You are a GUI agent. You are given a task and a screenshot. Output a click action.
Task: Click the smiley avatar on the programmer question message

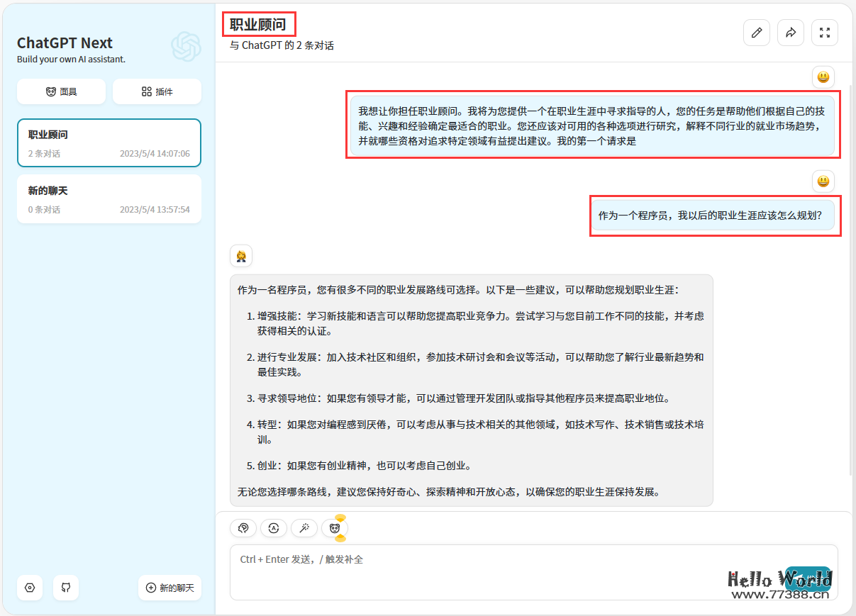coord(823,181)
